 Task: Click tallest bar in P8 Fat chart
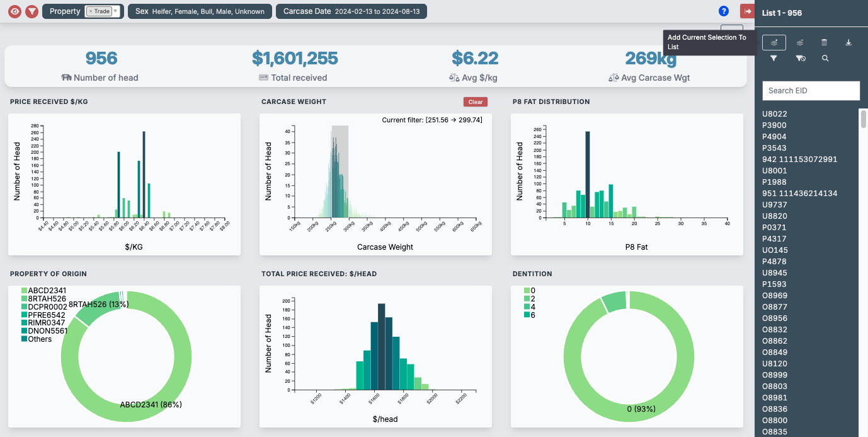point(588,175)
